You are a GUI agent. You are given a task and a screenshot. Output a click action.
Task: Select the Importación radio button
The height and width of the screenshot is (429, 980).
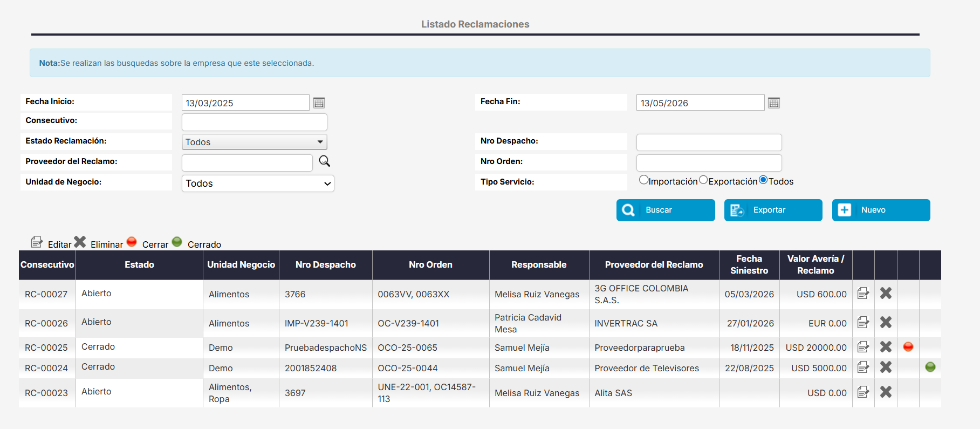[643, 180]
